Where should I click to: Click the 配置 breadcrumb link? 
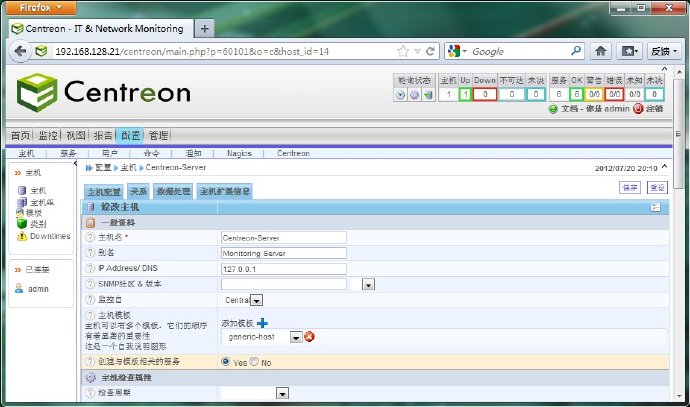(103, 168)
